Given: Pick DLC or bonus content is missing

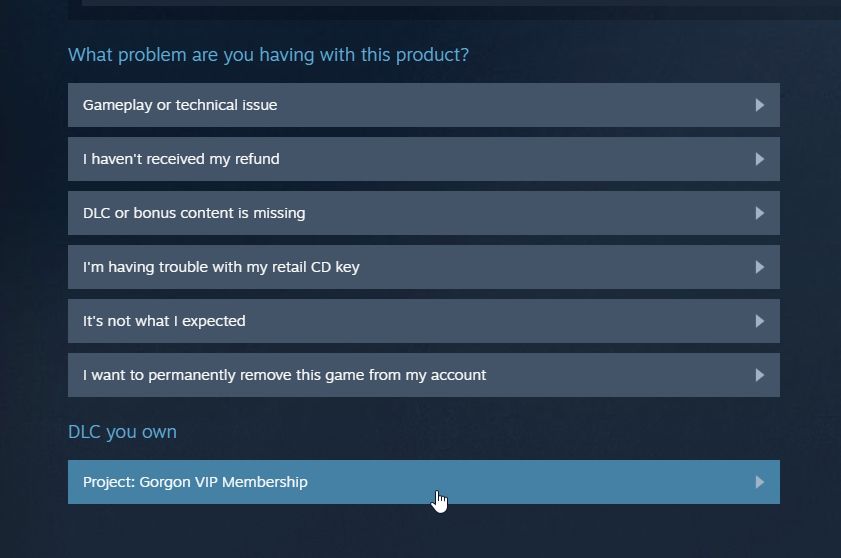Looking at the screenshot, I should (194, 213).
